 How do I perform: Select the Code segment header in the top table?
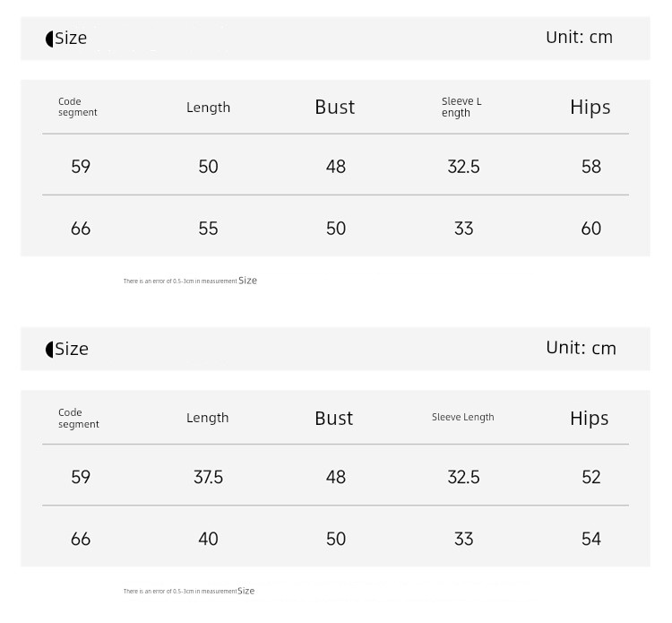pyautogui.click(x=78, y=107)
